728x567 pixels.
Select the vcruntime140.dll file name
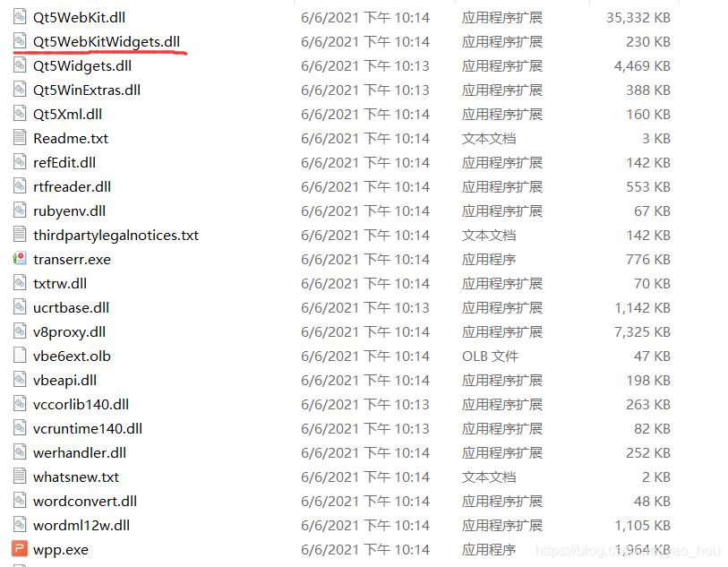pyautogui.click(x=88, y=428)
